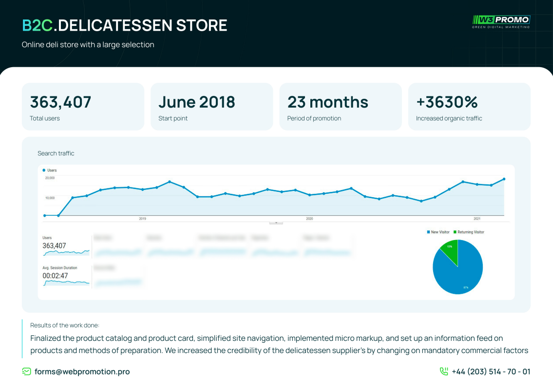Click the Users legend dot above chart
This screenshot has height=392, width=553.
point(44,170)
